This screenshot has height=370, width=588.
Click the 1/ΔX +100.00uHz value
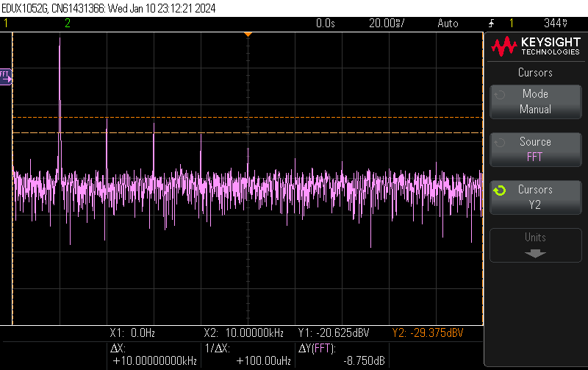(x=264, y=361)
